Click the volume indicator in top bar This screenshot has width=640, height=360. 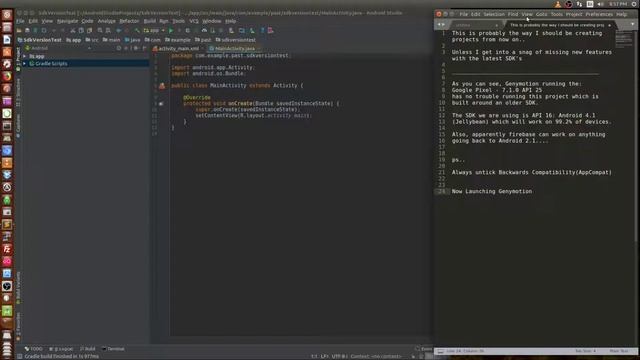pyautogui.click(x=600, y=4)
